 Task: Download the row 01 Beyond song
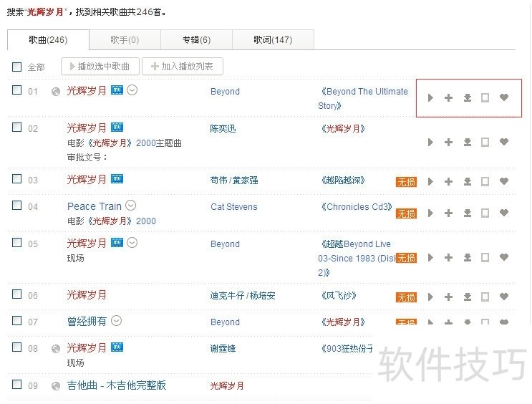(x=468, y=97)
